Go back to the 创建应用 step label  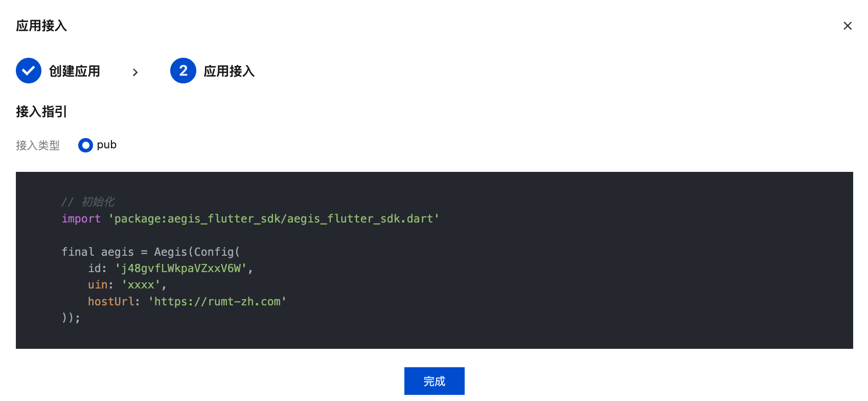pos(75,71)
